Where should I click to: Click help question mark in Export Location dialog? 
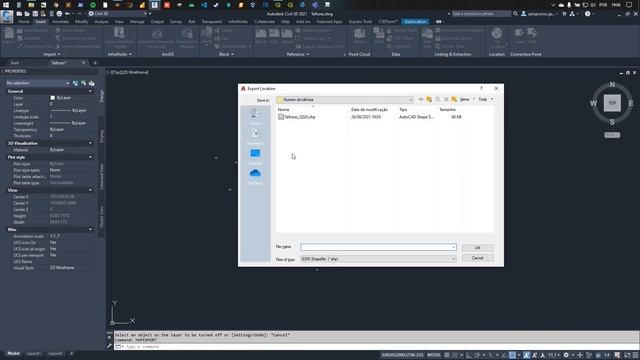pos(482,88)
